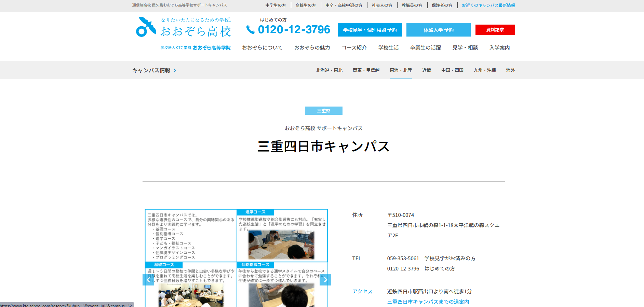Open お近くのキャンパス最新情報 link
This screenshot has height=307, width=644.
[x=488, y=5]
